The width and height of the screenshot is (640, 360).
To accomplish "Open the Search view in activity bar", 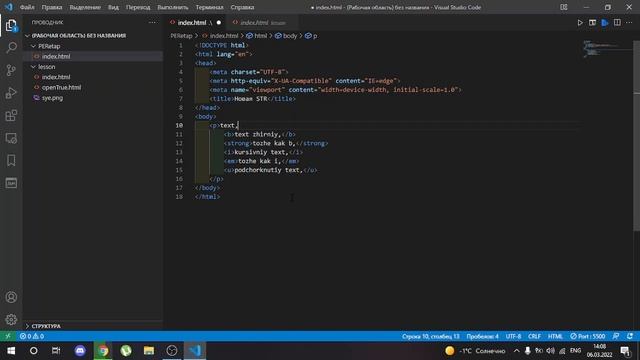I will click(11, 48).
